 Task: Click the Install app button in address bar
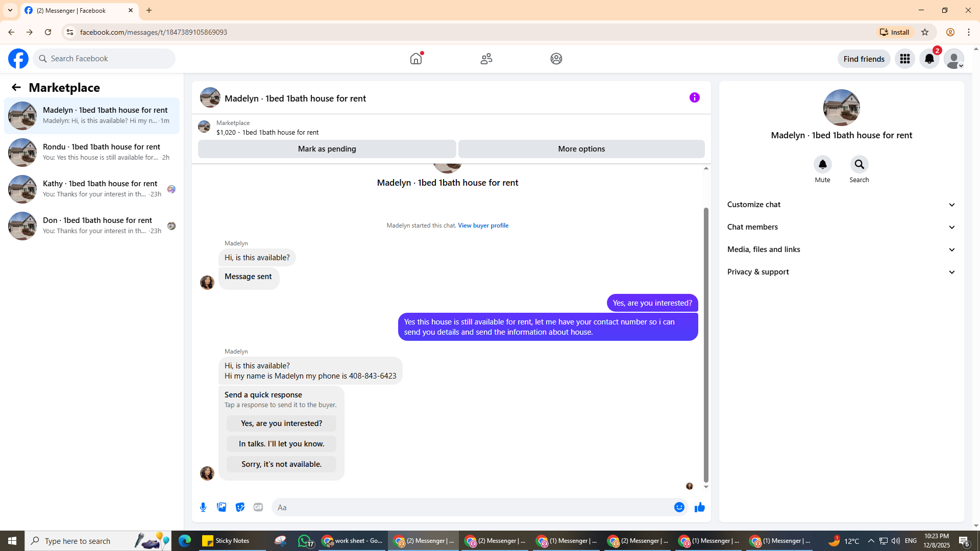(x=895, y=32)
